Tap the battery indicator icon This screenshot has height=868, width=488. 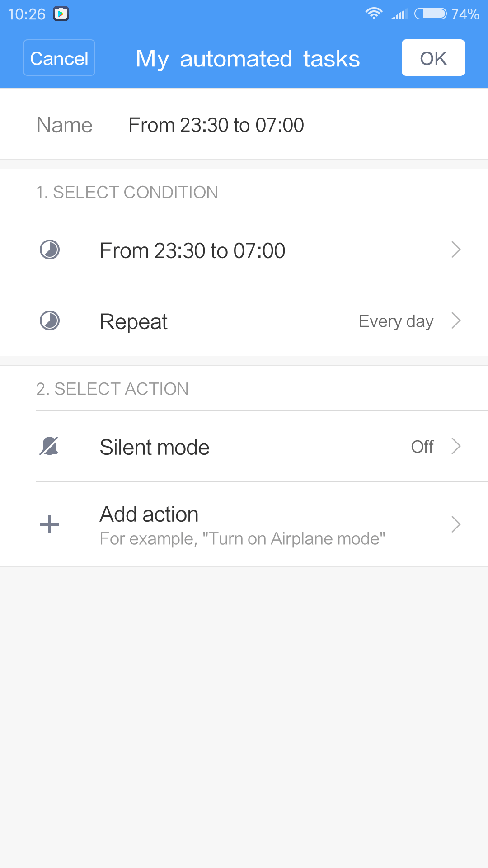pyautogui.click(x=430, y=14)
